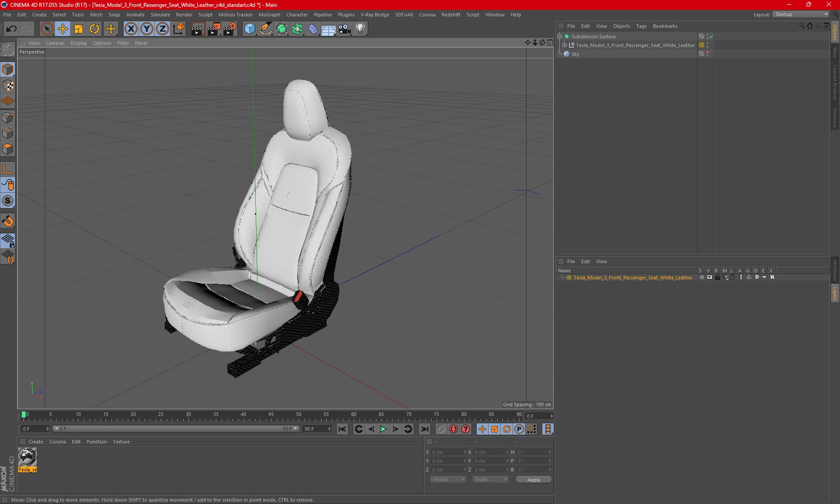The width and height of the screenshot is (840, 504).
Task: Click the Spline Pen tool icon
Action: 266,29
